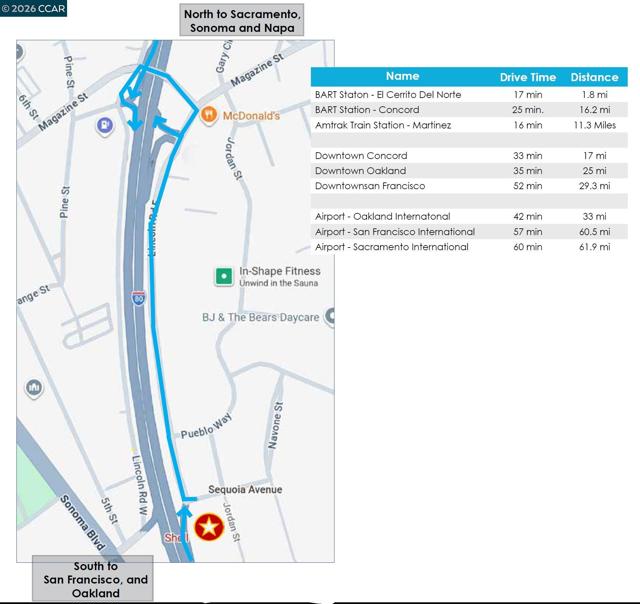The image size is (640, 604).
Task: Select the BART Station - Concord row
Action: (x=469, y=110)
